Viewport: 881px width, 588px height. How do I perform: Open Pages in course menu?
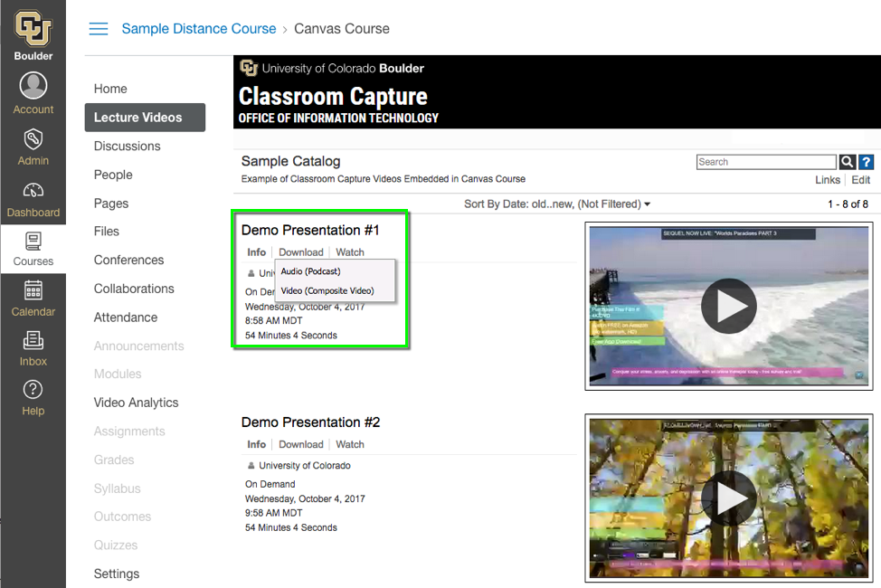(x=111, y=204)
